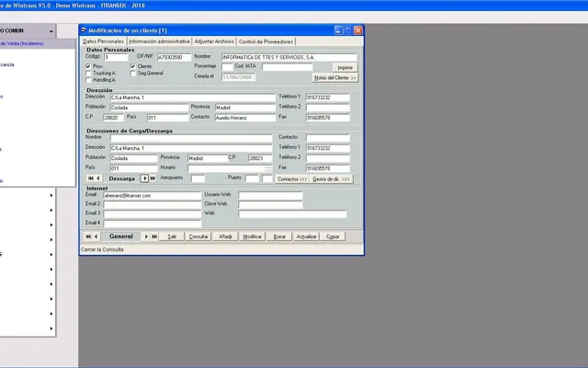Go to previous record in General navigator
Screen dimensions: 588x368
tap(96, 236)
